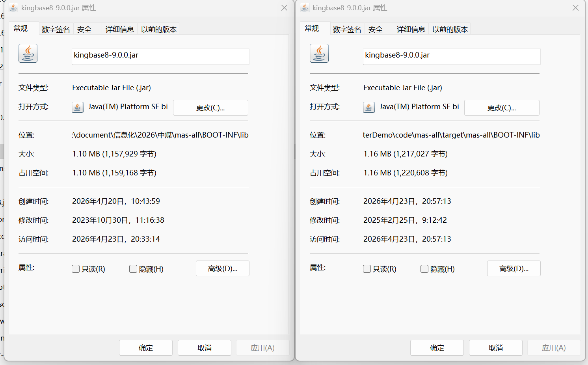This screenshot has width=588, height=365.
Task: Open 以前的版本 tab in right window
Action: [450, 29]
